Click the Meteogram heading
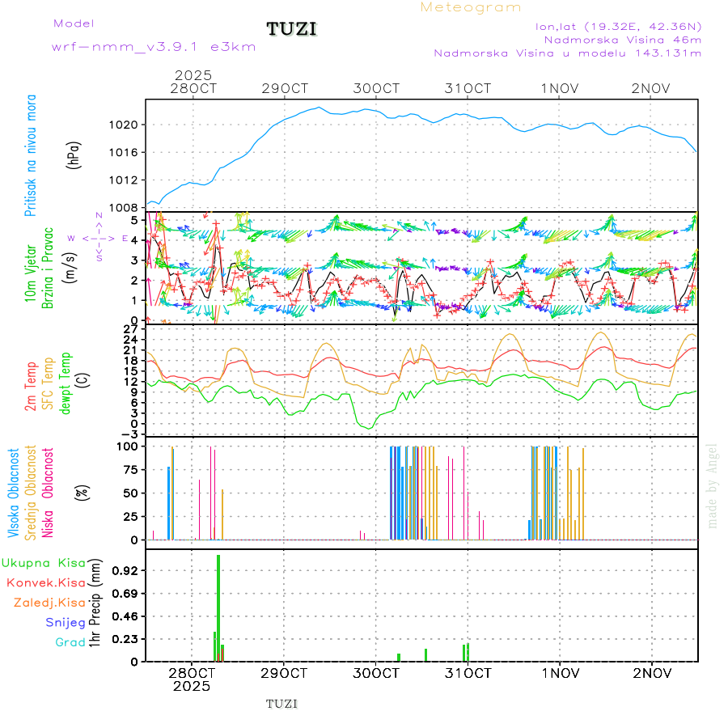 (x=471, y=7)
